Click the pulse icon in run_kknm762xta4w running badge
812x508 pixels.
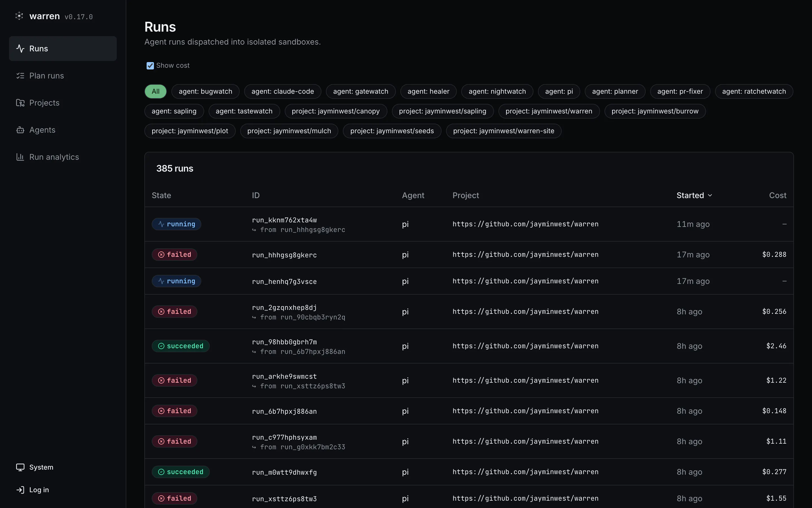[x=161, y=224]
